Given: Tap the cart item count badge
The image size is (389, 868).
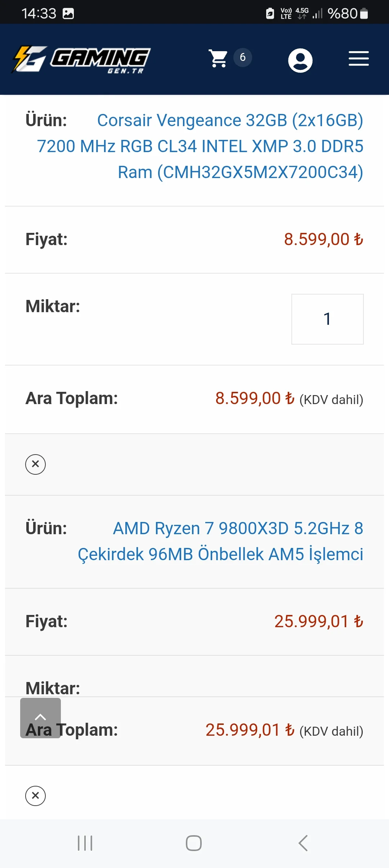Looking at the screenshot, I should (x=242, y=57).
